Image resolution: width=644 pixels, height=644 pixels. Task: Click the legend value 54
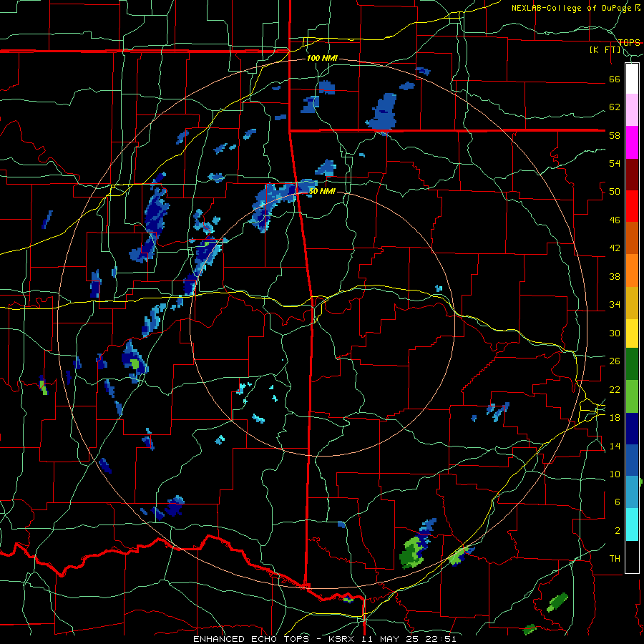point(615,163)
